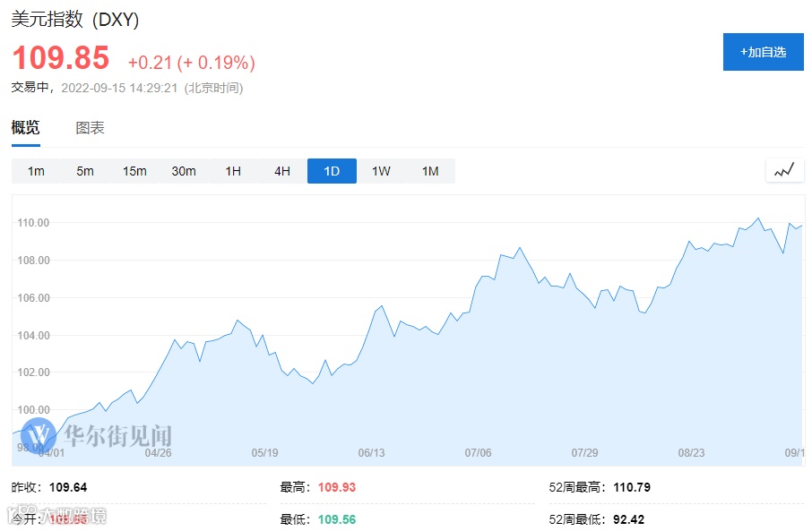
Task: Switch to the 概览 tab
Action: coord(25,127)
